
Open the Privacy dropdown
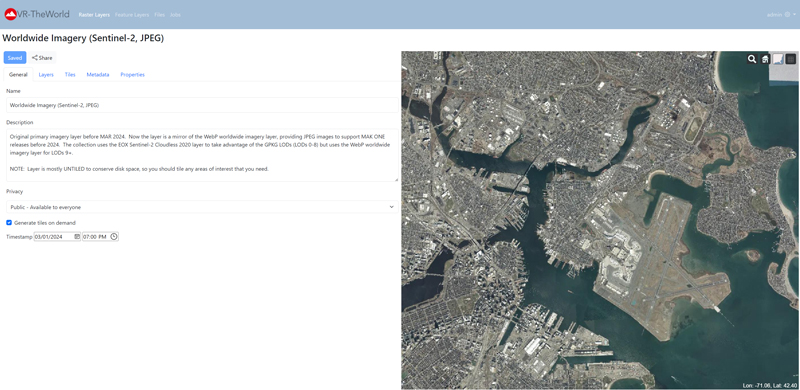pos(202,207)
